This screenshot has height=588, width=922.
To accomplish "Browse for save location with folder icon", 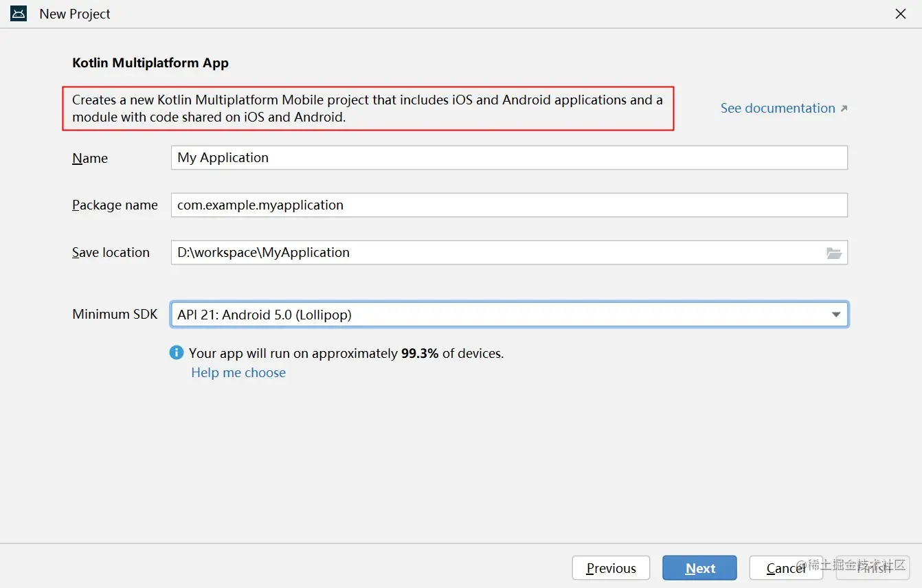I will click(x=834, y=253).
